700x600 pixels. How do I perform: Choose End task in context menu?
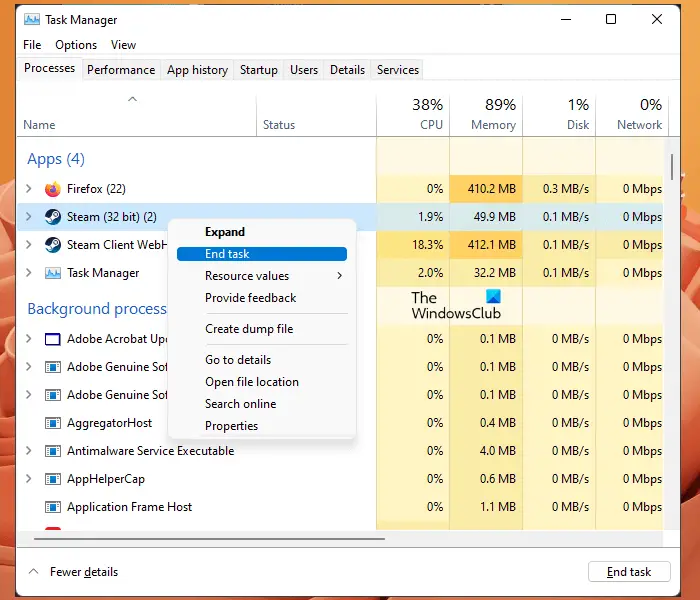(x=262, y=254)
